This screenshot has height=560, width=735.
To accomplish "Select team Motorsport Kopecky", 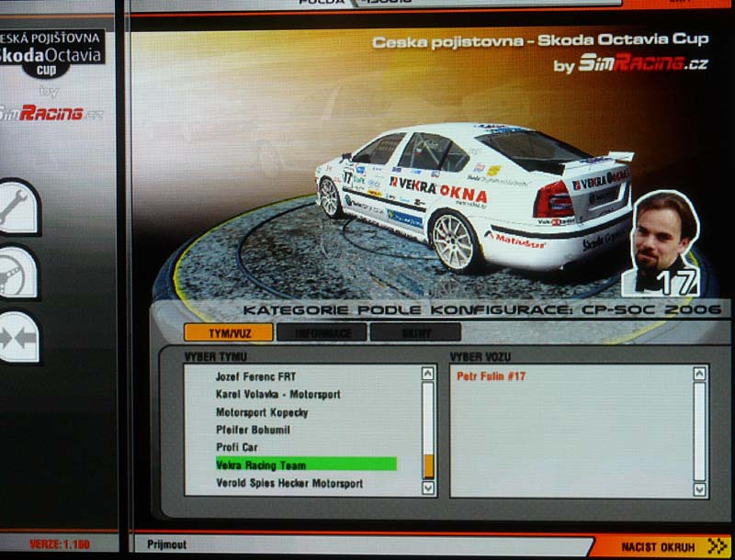I will [262, 412].
